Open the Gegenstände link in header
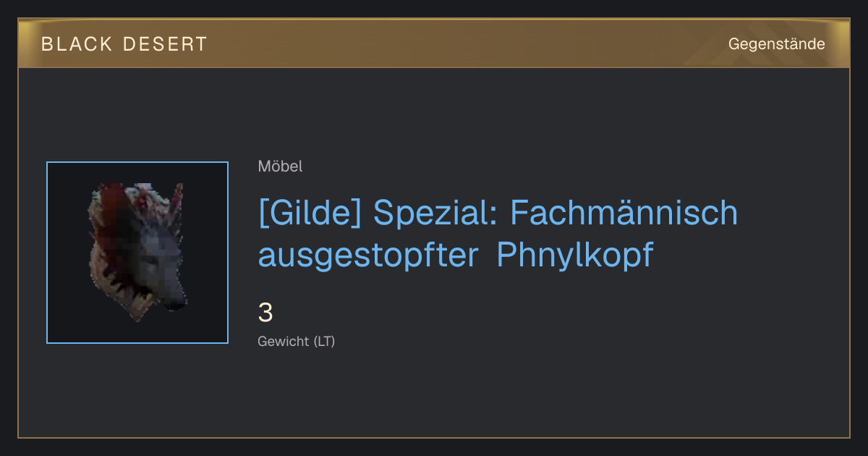The width and height of the screenshot is (868, 456). 776,44
